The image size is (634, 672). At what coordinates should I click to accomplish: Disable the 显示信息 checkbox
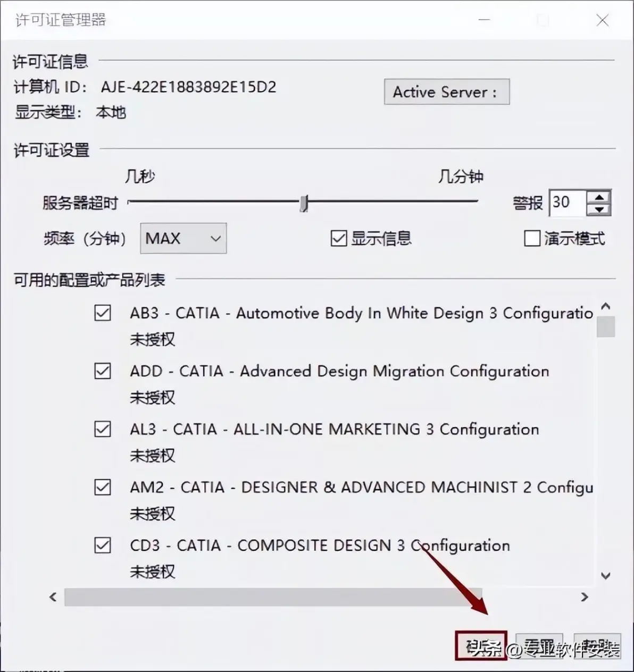coord(339,238)
